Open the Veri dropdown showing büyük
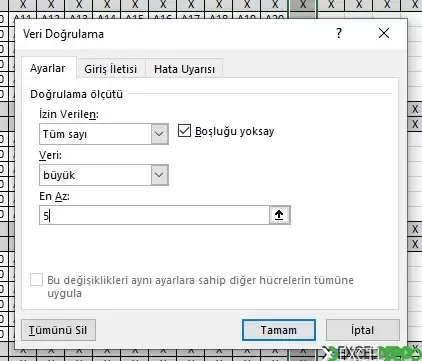Viewport: 422px width, 361px height. tap(104, 175)
